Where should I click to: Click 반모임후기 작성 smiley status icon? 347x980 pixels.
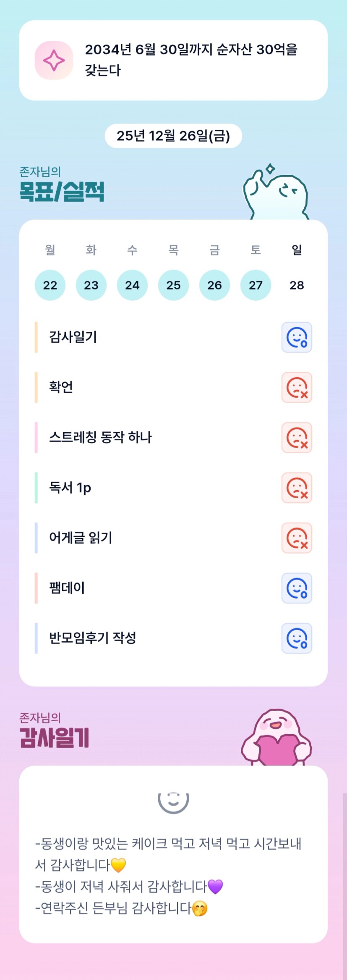pos(297,638)
